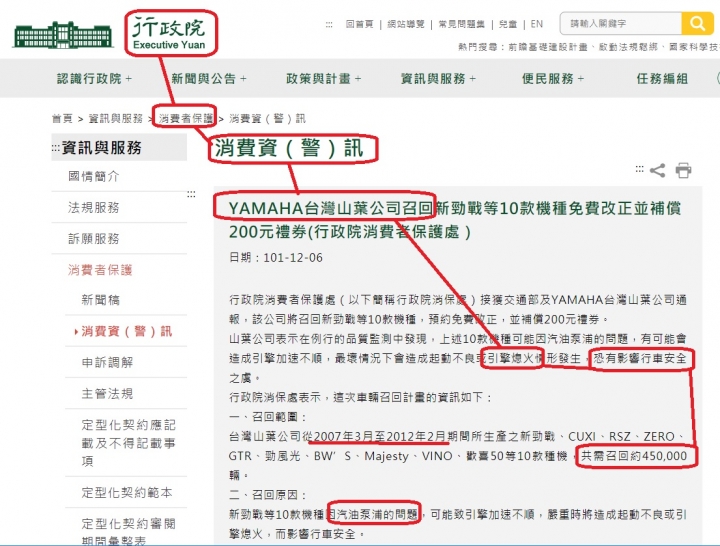Expand 便民服務 navigation menu
The image size is (720, 546).
tap(553, 79)
